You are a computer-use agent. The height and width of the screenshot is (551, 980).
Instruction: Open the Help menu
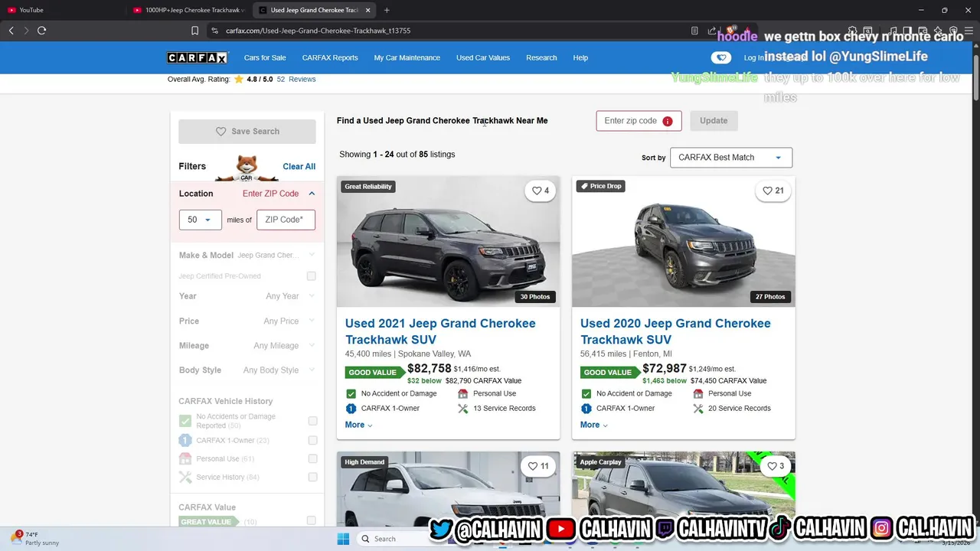click(x=580, y=57)
